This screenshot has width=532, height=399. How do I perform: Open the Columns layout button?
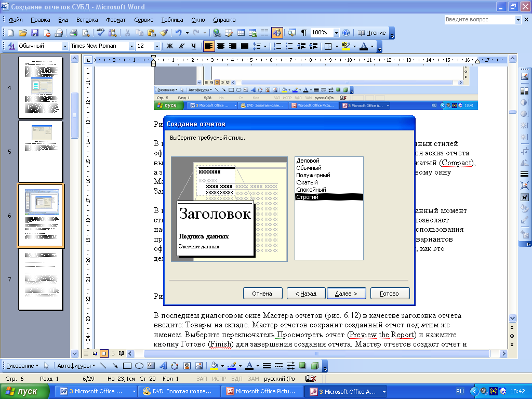pyautogui.click(x=264, y=33)
